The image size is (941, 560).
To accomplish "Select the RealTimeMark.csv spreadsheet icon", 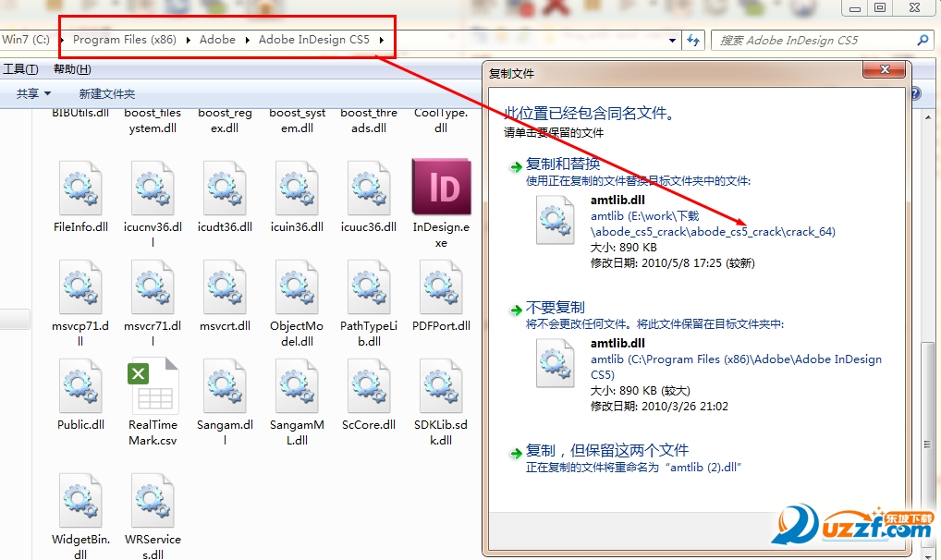I will pos(153,386).
